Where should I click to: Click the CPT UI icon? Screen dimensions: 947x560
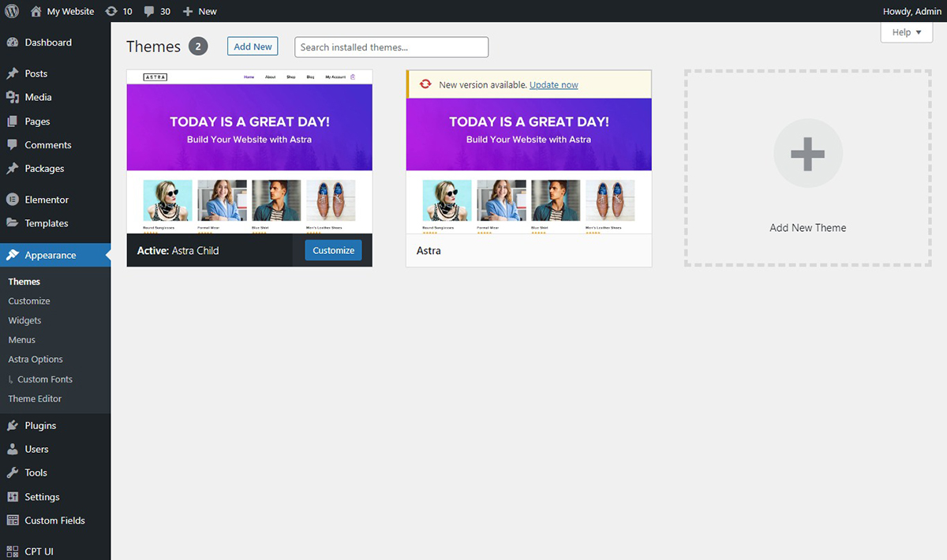12,551
